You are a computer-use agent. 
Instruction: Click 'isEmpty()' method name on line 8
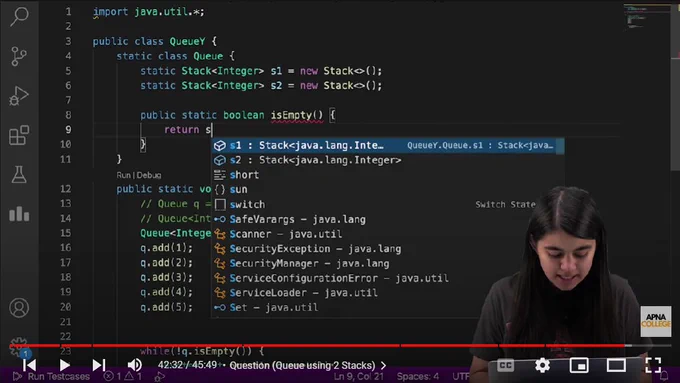click(x=297, y=115)
